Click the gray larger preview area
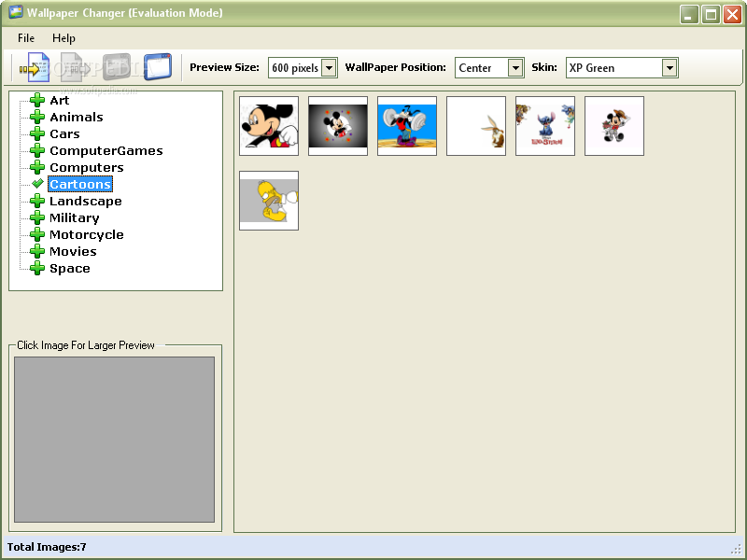This screenshot has width=747, height=560. pyautogui.click(x=114, y=440)
